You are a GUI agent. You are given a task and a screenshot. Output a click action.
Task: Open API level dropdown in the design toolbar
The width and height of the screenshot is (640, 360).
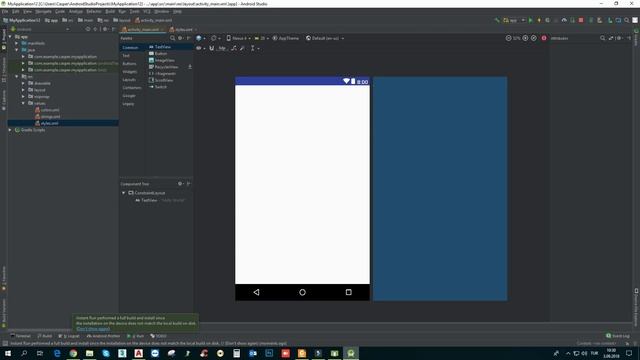tap(262, 38)
